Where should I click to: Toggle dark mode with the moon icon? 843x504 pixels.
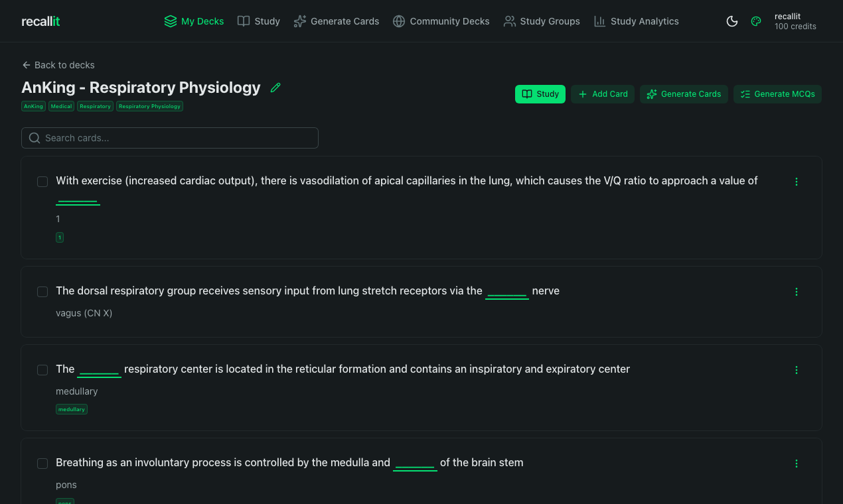(x=731, y=21)
